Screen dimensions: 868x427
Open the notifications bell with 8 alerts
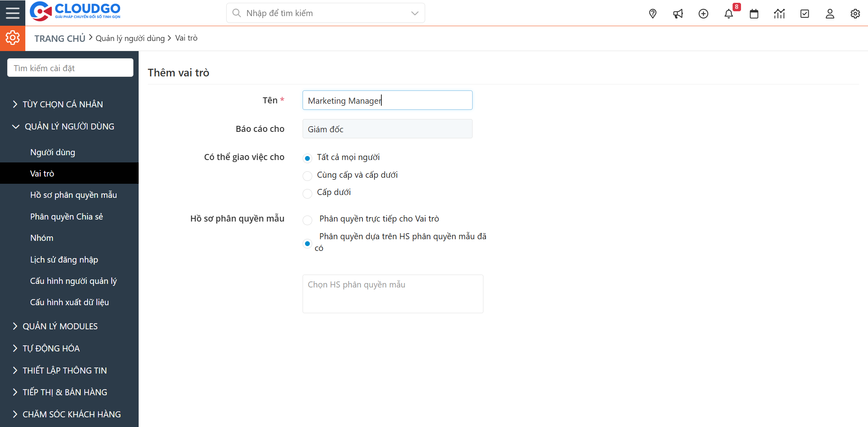[x=729, y=13]
